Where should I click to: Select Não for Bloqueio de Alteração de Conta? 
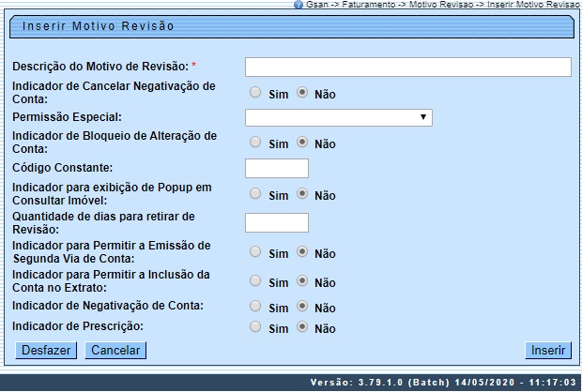click(302, 142)
